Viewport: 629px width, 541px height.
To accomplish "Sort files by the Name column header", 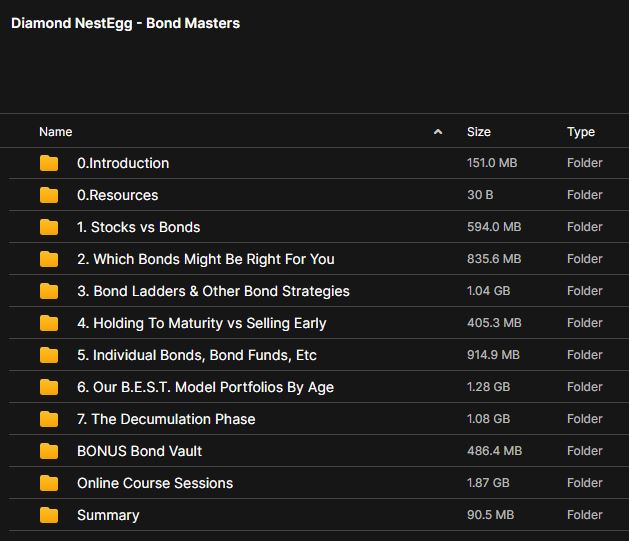I will pyautogui.click(x=56, y=132).
